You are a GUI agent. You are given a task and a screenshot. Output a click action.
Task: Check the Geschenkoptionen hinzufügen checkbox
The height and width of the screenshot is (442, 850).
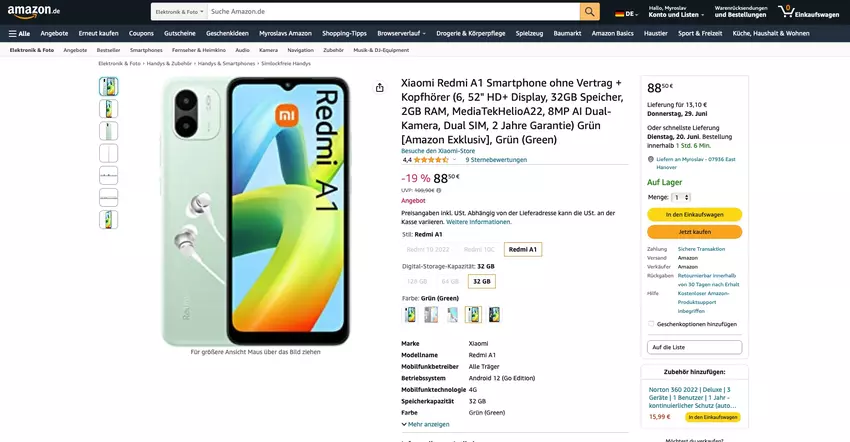pyautogui.click(x=651, y=324)
